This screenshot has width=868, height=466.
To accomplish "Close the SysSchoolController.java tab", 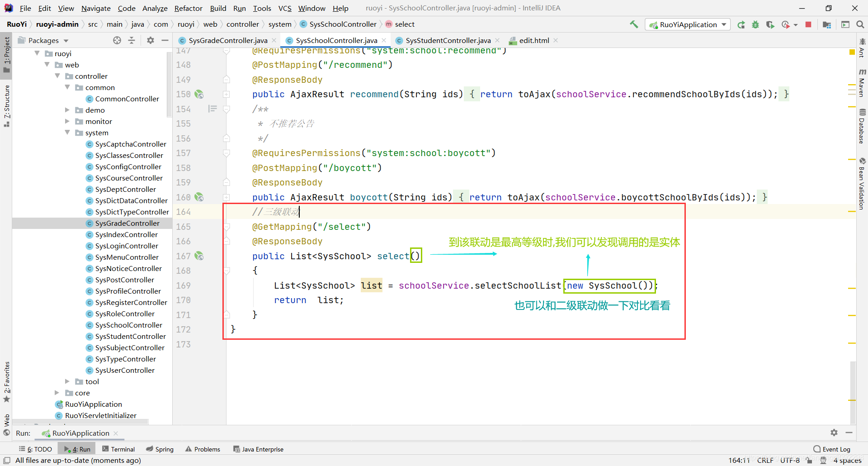I will pos(384,40).
